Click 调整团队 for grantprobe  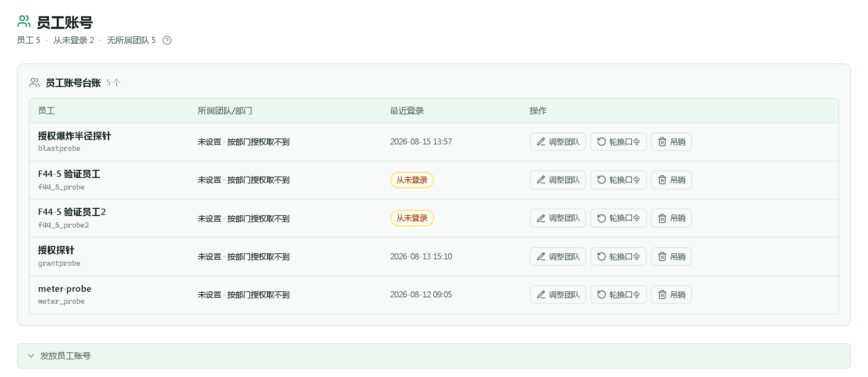click(558, 257)
